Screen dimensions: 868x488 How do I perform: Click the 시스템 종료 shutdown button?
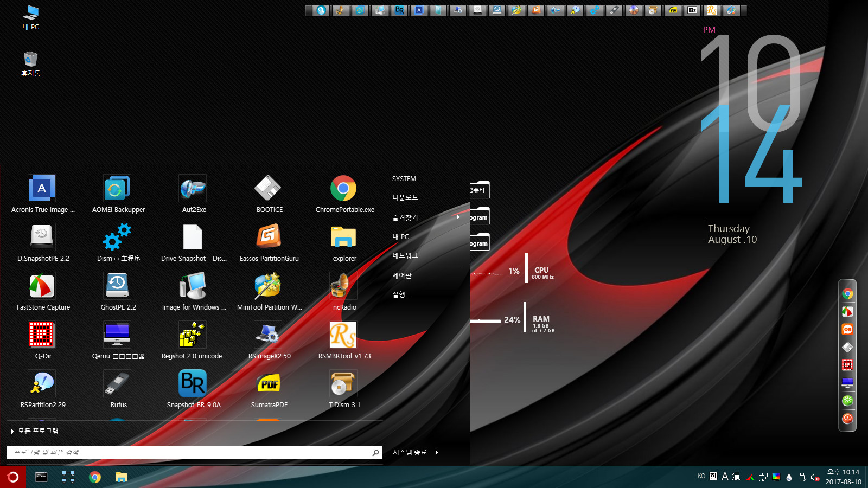pos(410,452)
